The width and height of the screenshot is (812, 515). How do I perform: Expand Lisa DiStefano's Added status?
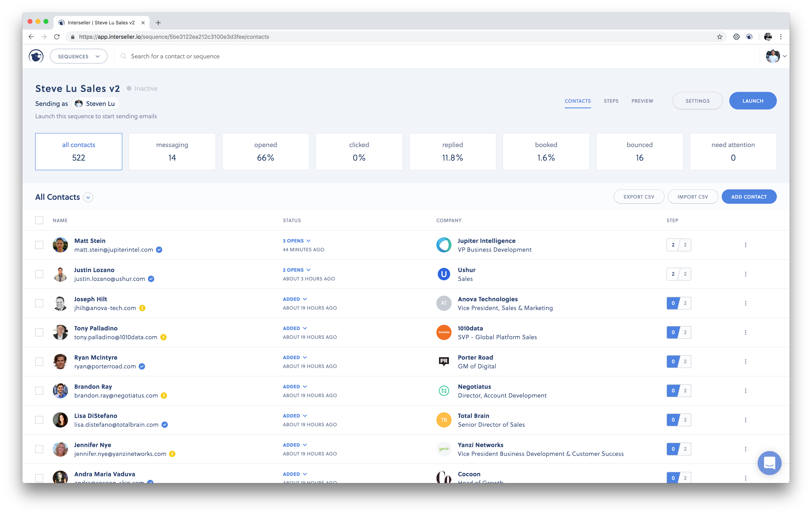(x=295, y=416)
